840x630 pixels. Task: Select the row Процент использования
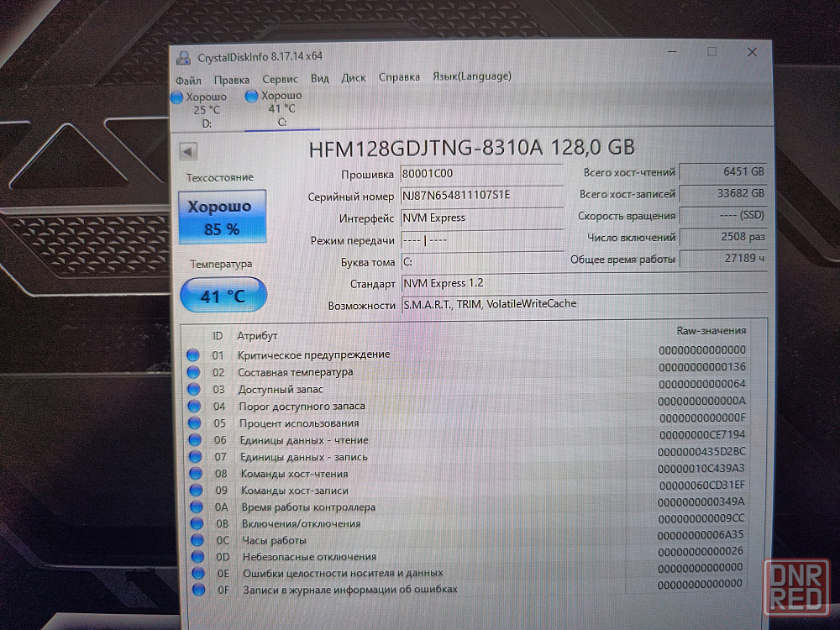(466, 421)
